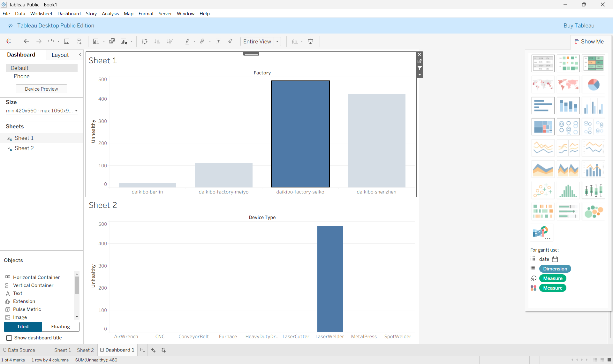
Task: Check the Show dashboard title checkbox
Action: click(x=9, y=338)
